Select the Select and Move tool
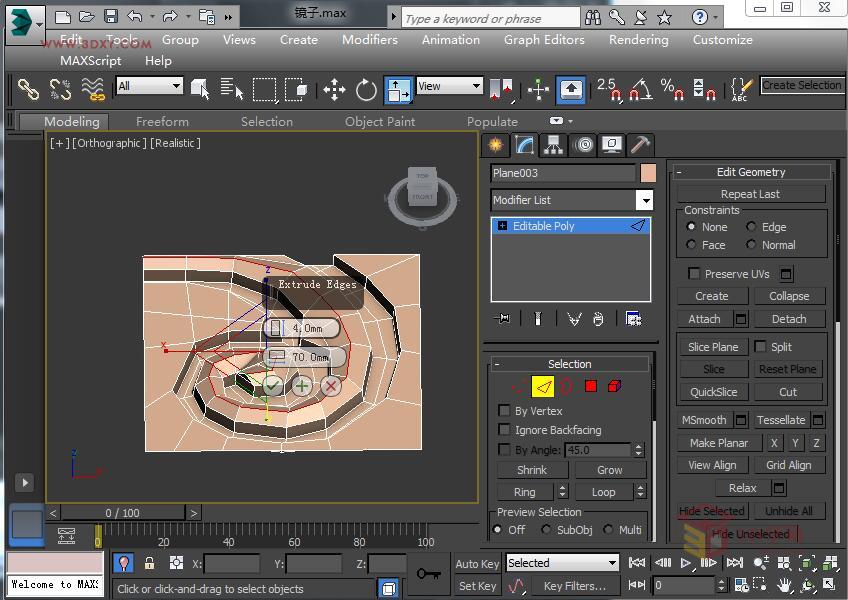 point(334,89)
